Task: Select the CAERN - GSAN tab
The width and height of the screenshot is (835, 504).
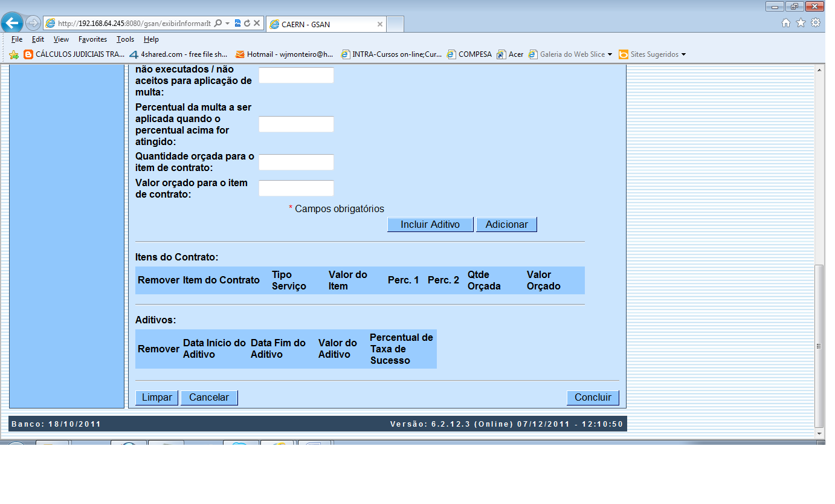Action: (x=326, y=24)
